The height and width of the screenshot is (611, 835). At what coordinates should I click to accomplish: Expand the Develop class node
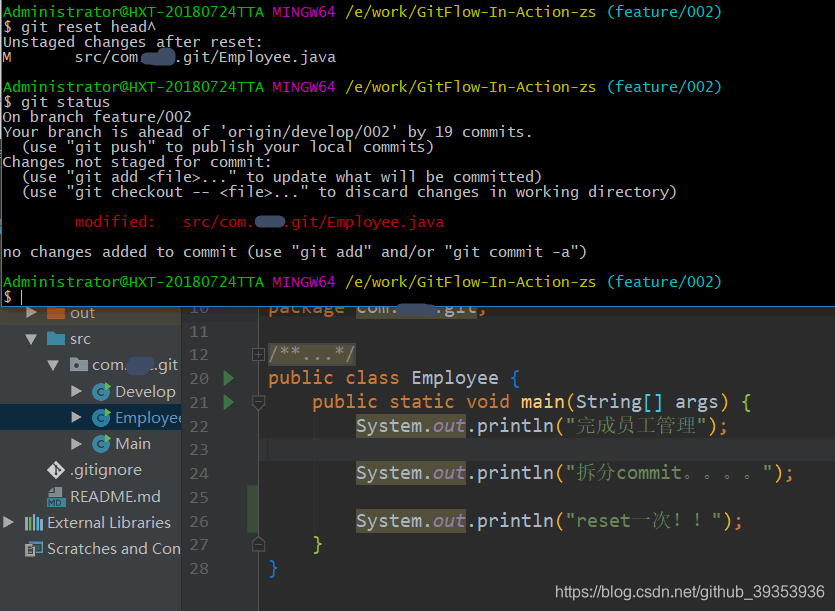(x=76, y=392)
